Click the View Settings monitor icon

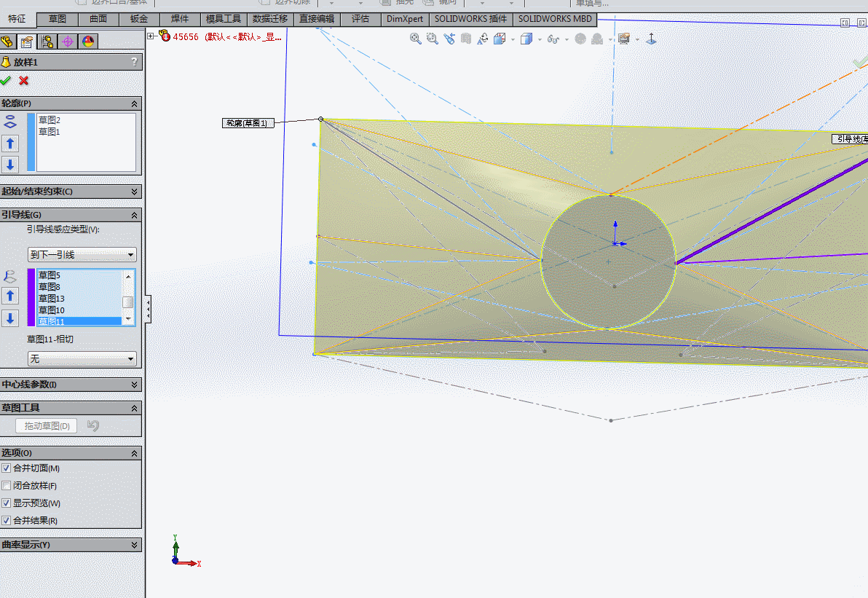click(624, 39)
